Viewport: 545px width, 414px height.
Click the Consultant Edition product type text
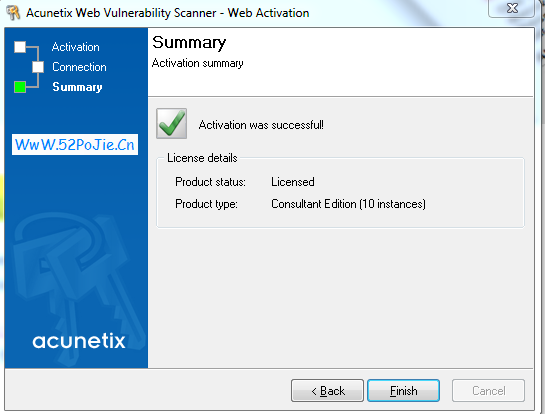348,204
